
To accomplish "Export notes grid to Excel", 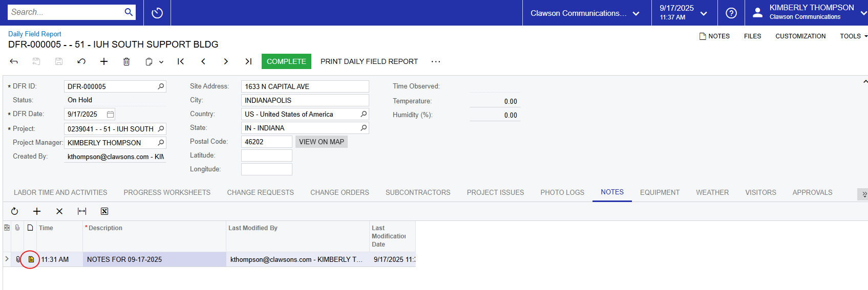I will 104,211.
